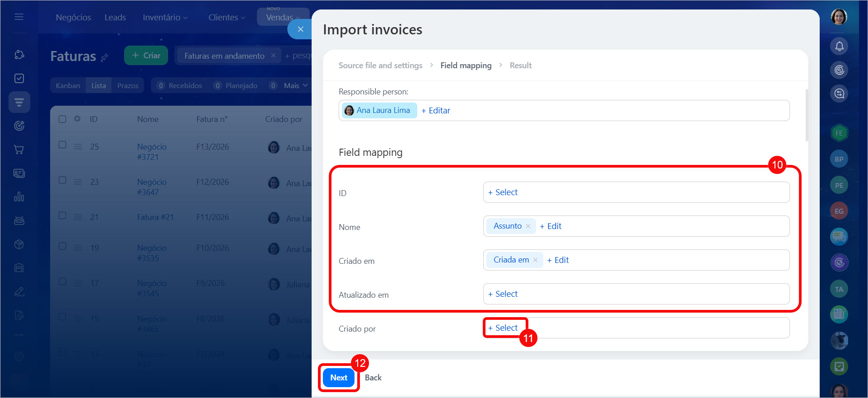Open the shopping cart sidebar icon
868x398 pixels.
coord(19,150)
